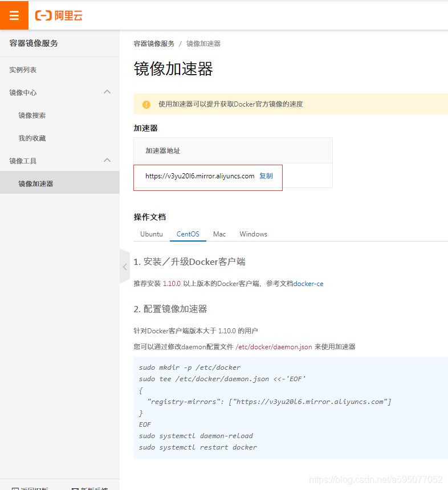Screen dimensions: 448x490
Task: Click the yellow warning info icon
Action: point(146,104)
